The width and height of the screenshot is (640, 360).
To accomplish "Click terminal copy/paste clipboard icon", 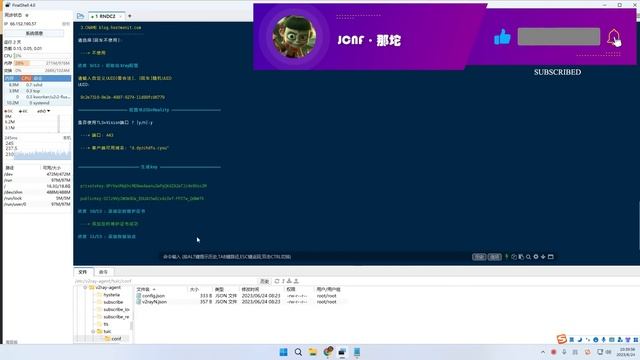I will point(521,257).
